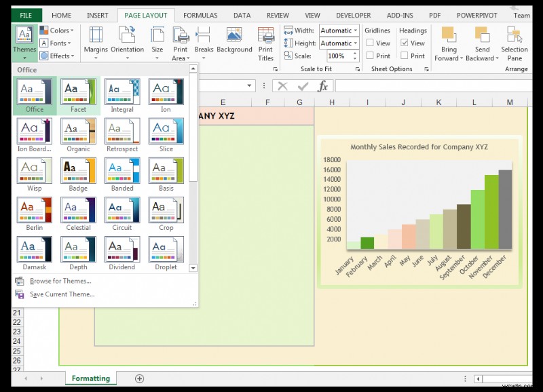Toggle the Print checkbox under Gridlines
Viewport: 543px width, 392px height.
point(370,55)
